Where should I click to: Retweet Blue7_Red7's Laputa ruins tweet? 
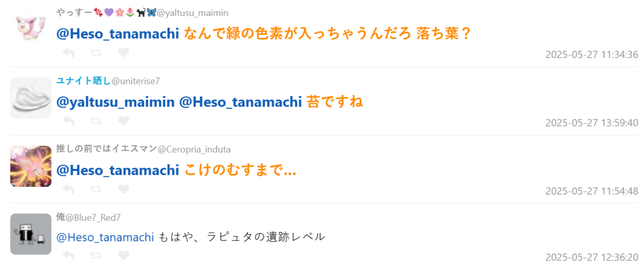(97, 255)
